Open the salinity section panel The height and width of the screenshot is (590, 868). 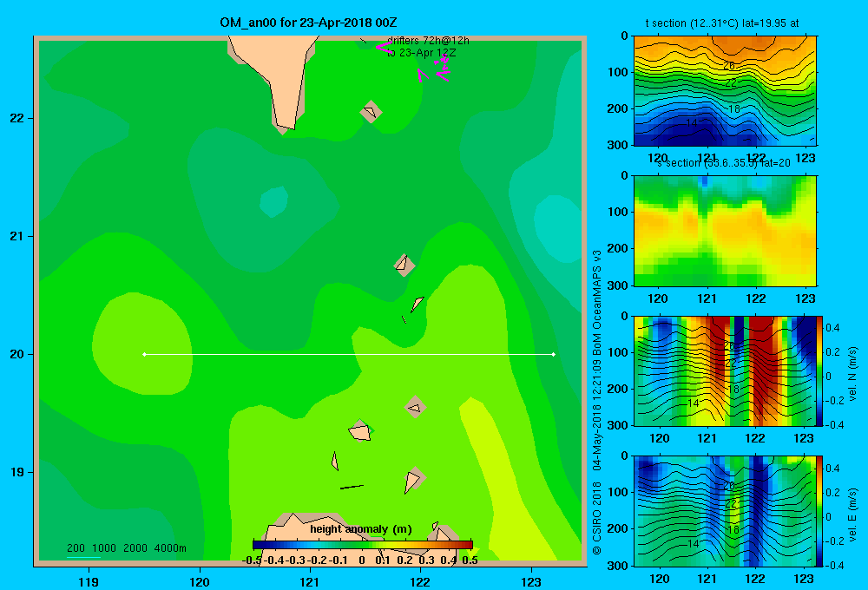[725, 231]
